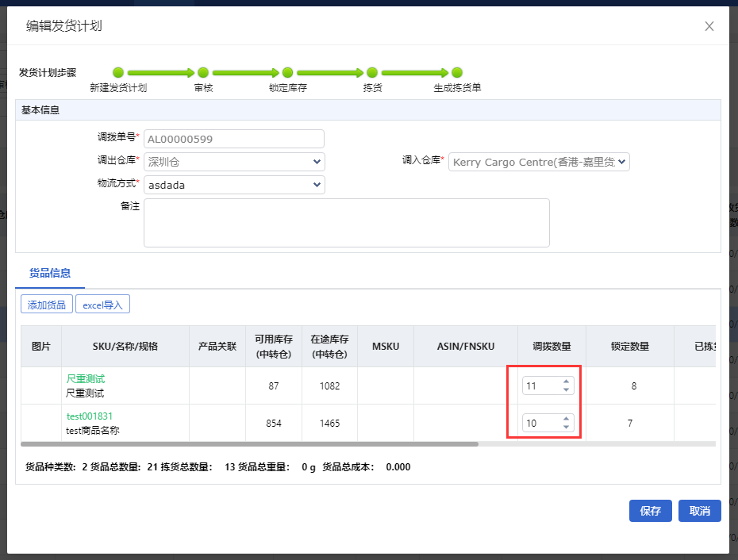Expand the 物流方式 dropdown
This screenshot has height=560, width=738.
pyautogui.click(x=234, y=185)
